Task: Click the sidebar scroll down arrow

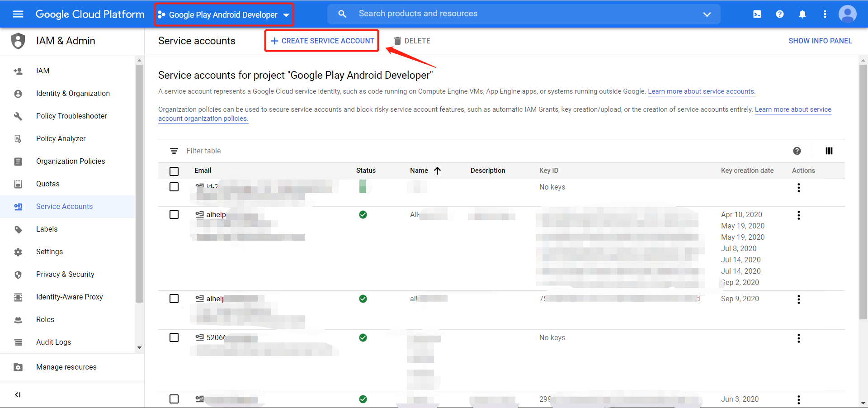Action: click(x=139, y=348)
